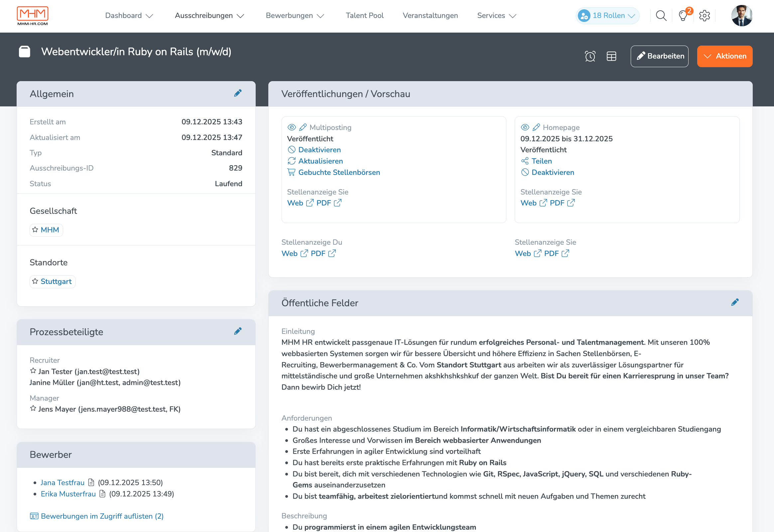774x532 pixels.
Task: Click the search magnifier icon
Action: [x=661, y=16]
